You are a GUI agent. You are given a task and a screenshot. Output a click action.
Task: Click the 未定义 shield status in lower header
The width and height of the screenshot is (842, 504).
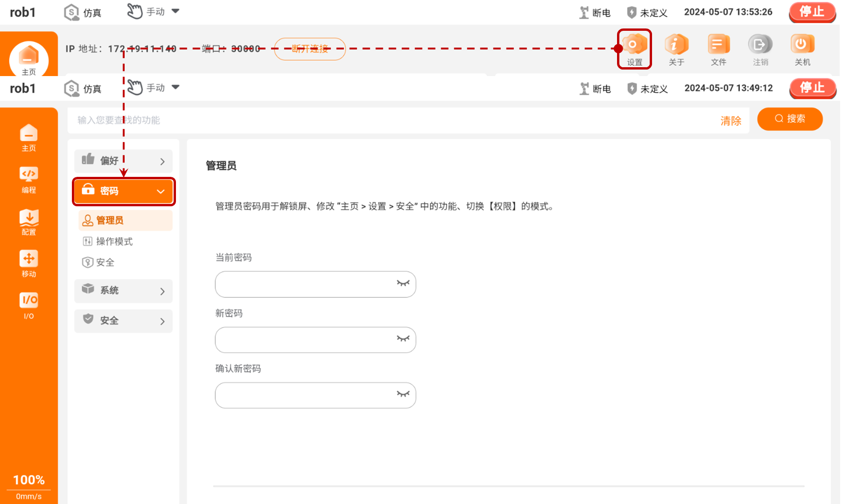pos(647,89)
